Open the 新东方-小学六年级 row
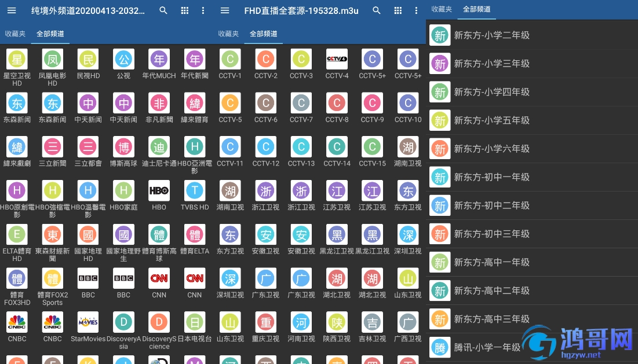The width and height of the screenshot is (638, 364). click(x=532, y=149)
